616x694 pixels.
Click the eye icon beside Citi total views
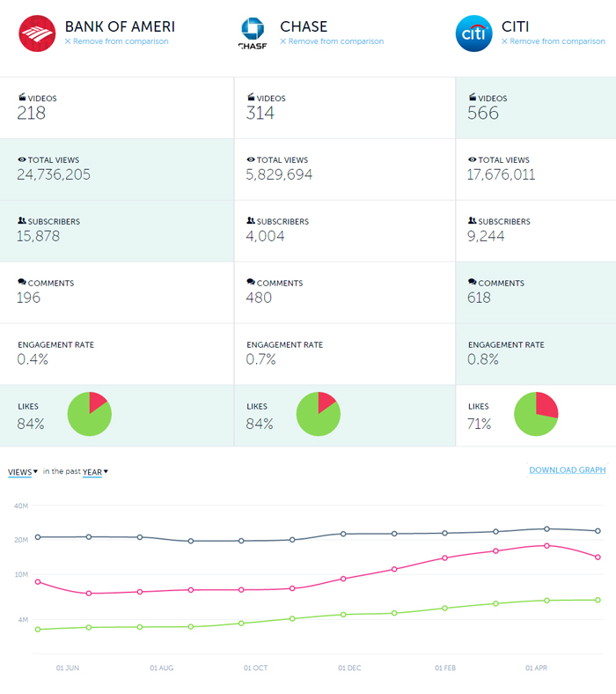[x=473, y=159]
